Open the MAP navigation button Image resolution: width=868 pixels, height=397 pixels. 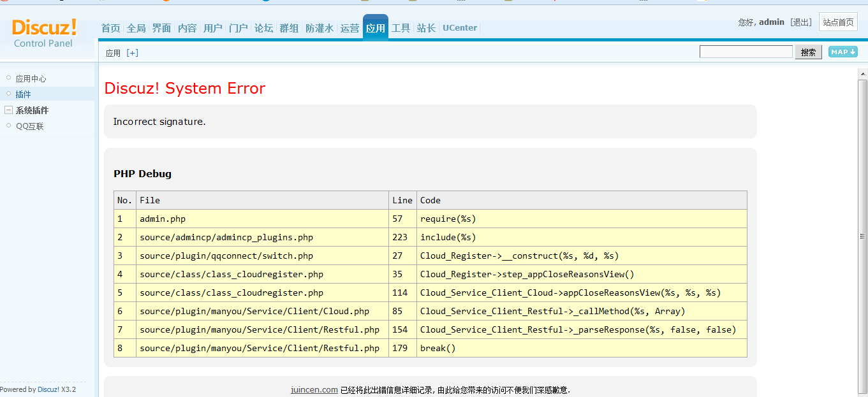(842, 52)
